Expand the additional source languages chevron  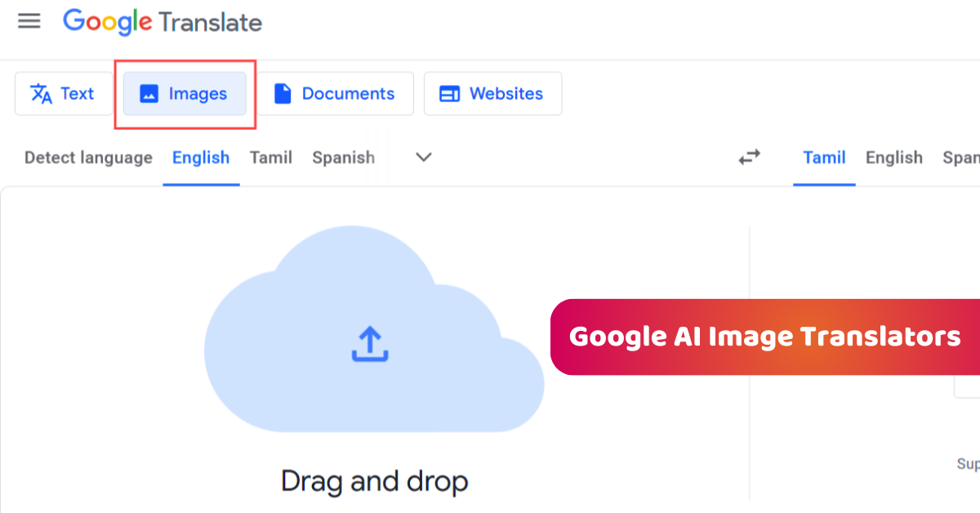[422, 157]
